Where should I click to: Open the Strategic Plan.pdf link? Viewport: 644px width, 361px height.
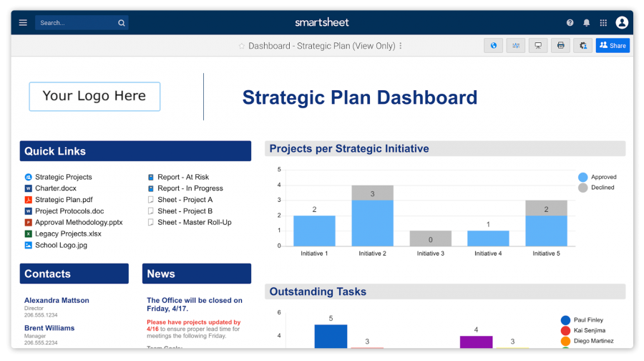tap(64, 200)
